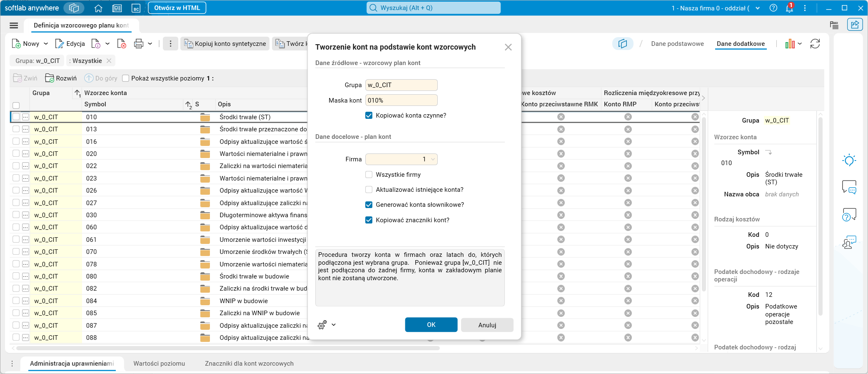
Task: Expand the company selector dropdown in title bar
Action: click(758, 8)
